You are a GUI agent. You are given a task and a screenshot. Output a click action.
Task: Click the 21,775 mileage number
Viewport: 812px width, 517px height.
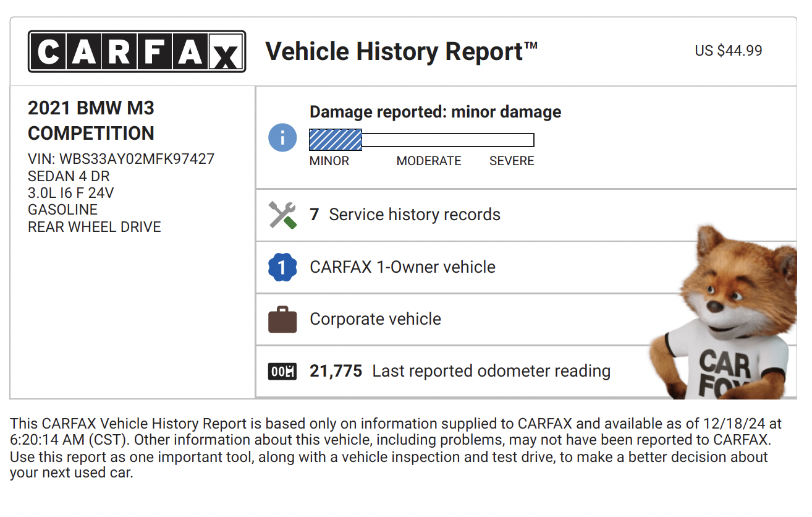click(x=336, y=372)
